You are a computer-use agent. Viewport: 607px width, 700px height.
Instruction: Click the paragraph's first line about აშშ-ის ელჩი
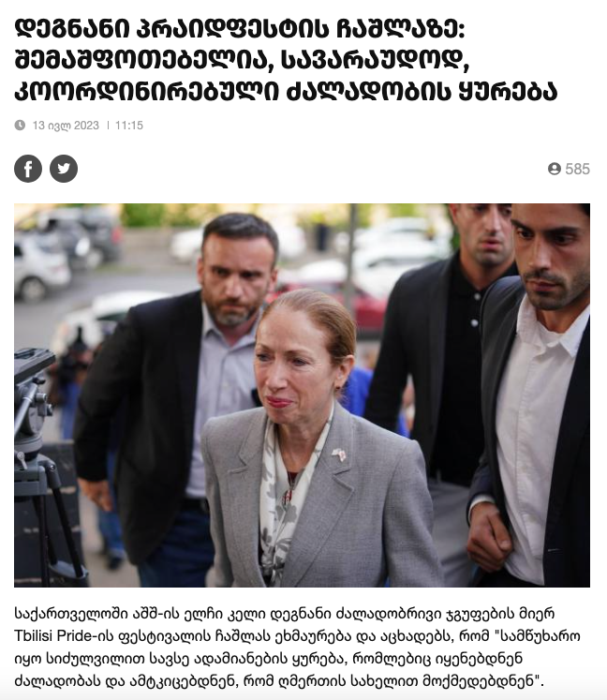(285, 614)
